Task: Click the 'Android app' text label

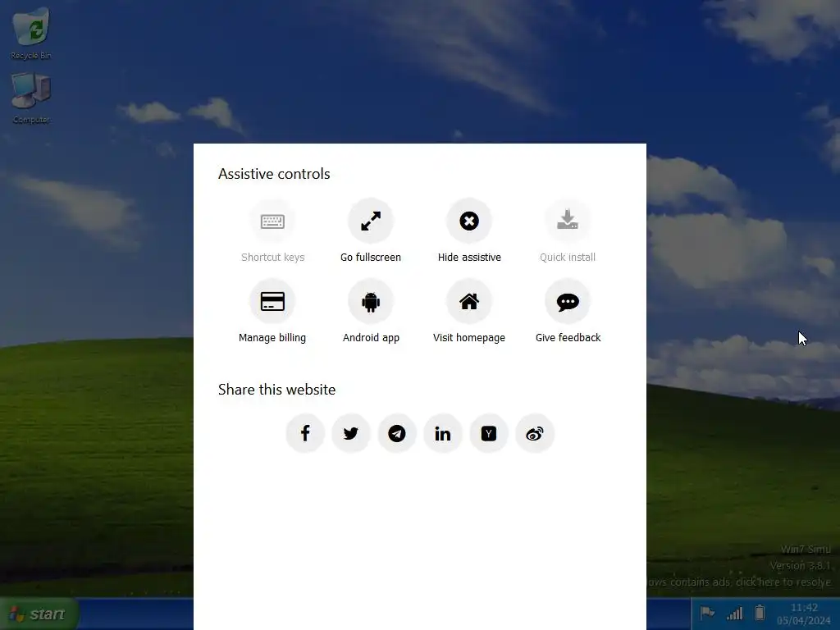Action: 371,337
